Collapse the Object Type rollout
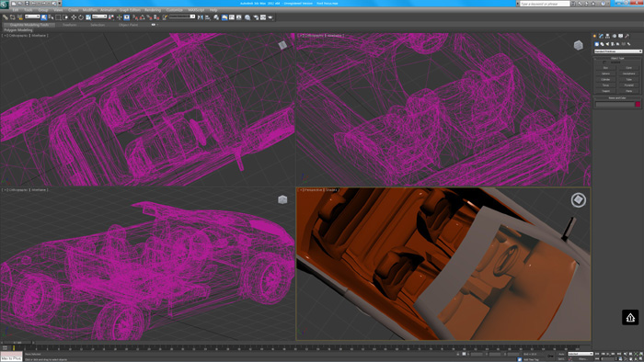The width and height of the screenshot is (644, 362). (x=617, y=58)
